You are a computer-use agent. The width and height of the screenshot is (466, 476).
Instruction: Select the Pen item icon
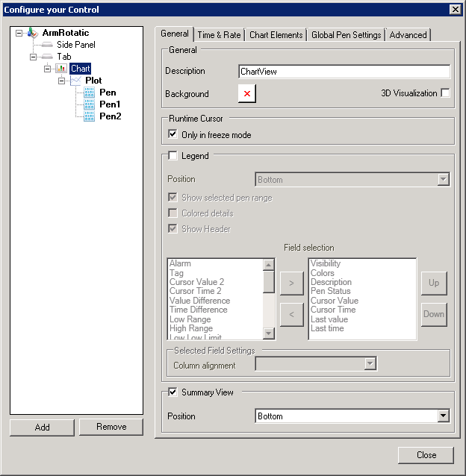coord(90,93)
